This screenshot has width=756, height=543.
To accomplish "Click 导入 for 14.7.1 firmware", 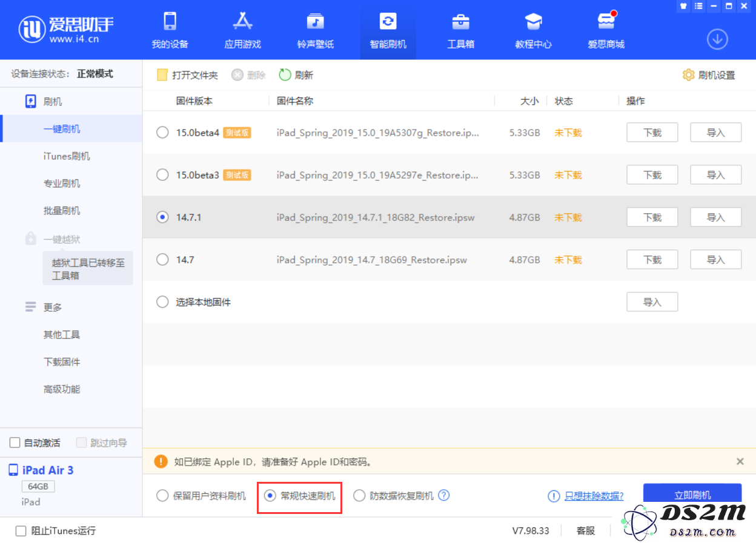I will pos(716,217).
